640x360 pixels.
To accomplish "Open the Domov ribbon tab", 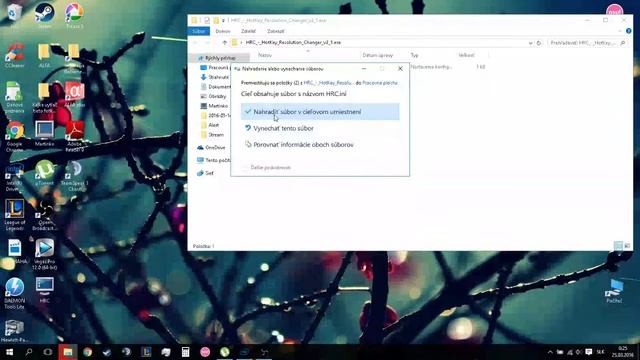I will [x=223, y=31].
